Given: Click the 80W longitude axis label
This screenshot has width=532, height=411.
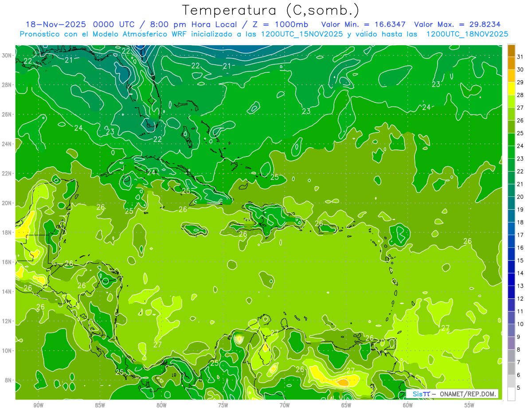Looking at the screenshot, I should point(161,405).
